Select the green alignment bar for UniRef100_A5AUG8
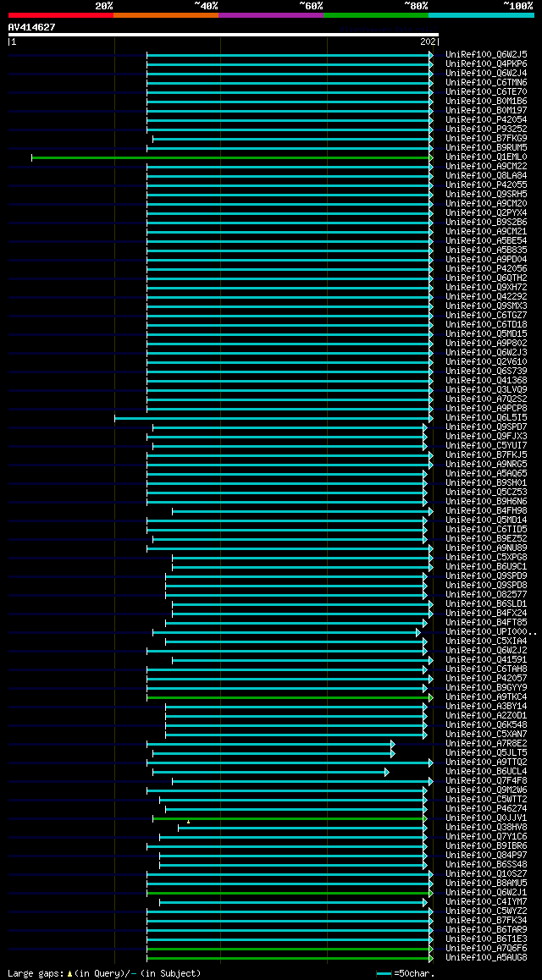The image size is (542, 980). [290, 958]
